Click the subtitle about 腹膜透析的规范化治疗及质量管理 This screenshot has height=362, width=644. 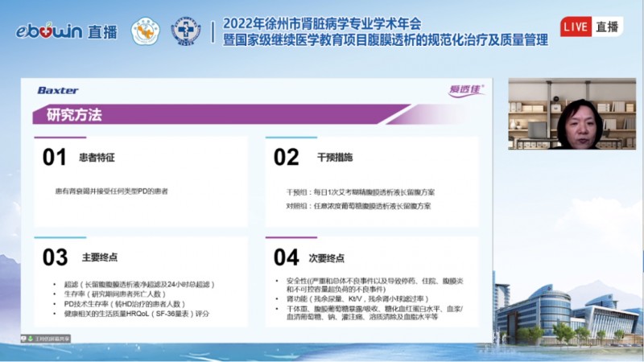point(386,39)
